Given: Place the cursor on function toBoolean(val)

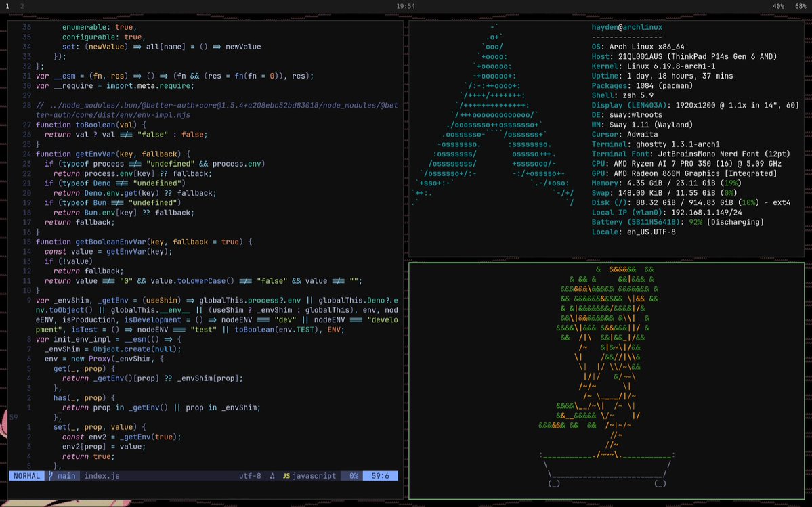Looking at the screenshot, I should tap(91, 125).
